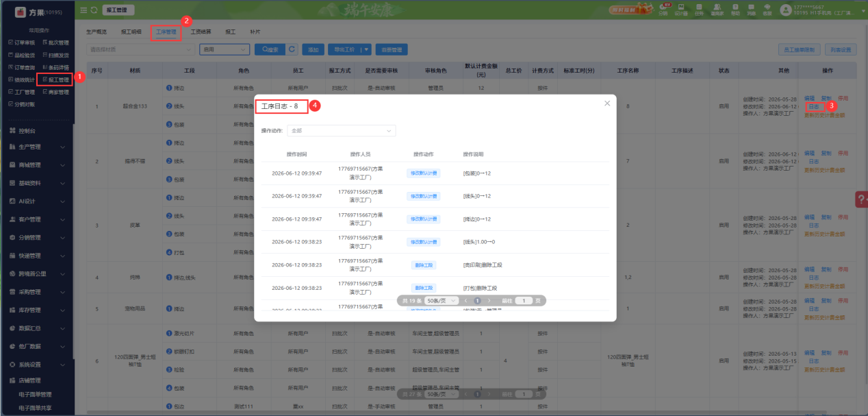
Task: Click the 搜索 search button
Action: coord(270,49)
